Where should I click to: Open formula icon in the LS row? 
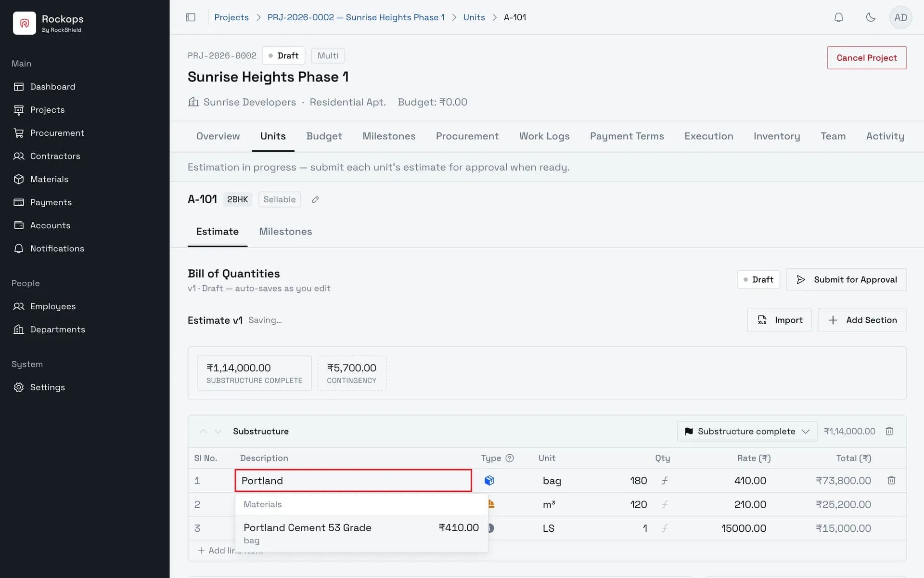(665, 528)
